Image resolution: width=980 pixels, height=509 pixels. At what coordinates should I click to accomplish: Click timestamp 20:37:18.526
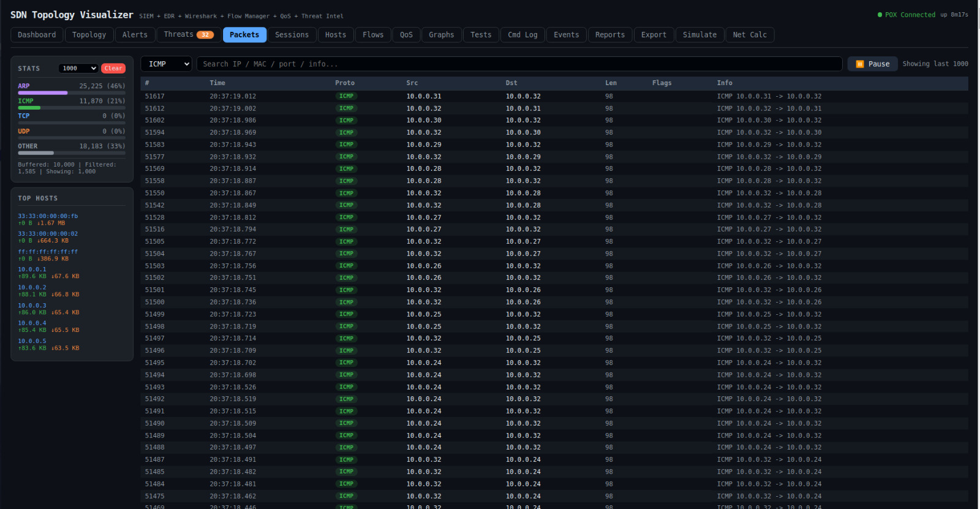[233, 387]
